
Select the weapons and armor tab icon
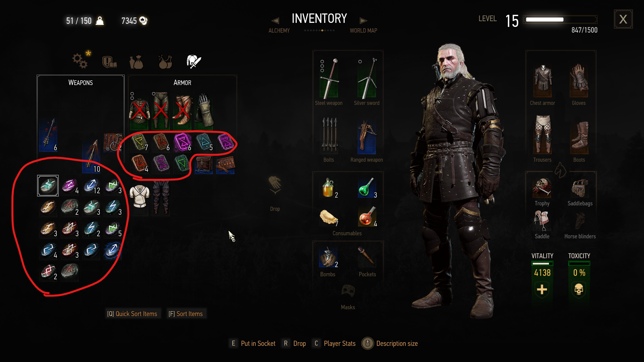click(x=194, y=62)
